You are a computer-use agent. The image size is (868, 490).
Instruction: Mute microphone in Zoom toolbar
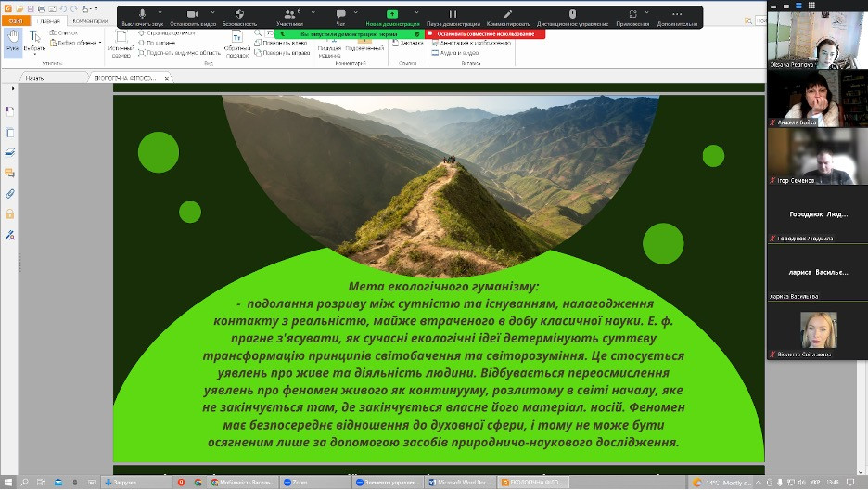(143, 15)
